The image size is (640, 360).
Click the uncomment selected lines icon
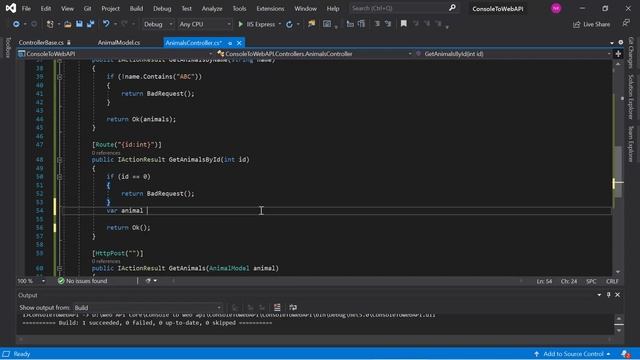[x=388, y=24]
